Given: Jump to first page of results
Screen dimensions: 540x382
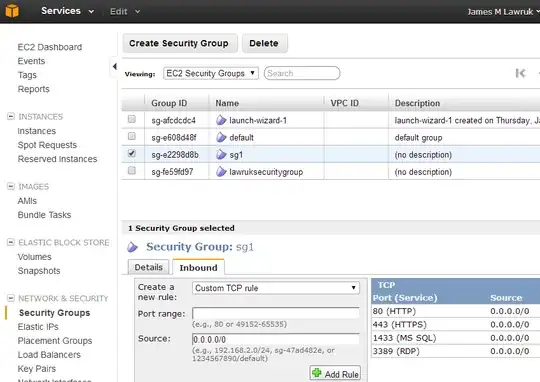Looking at the screenshot, I should pyautogui.click(x=520, y=73).
